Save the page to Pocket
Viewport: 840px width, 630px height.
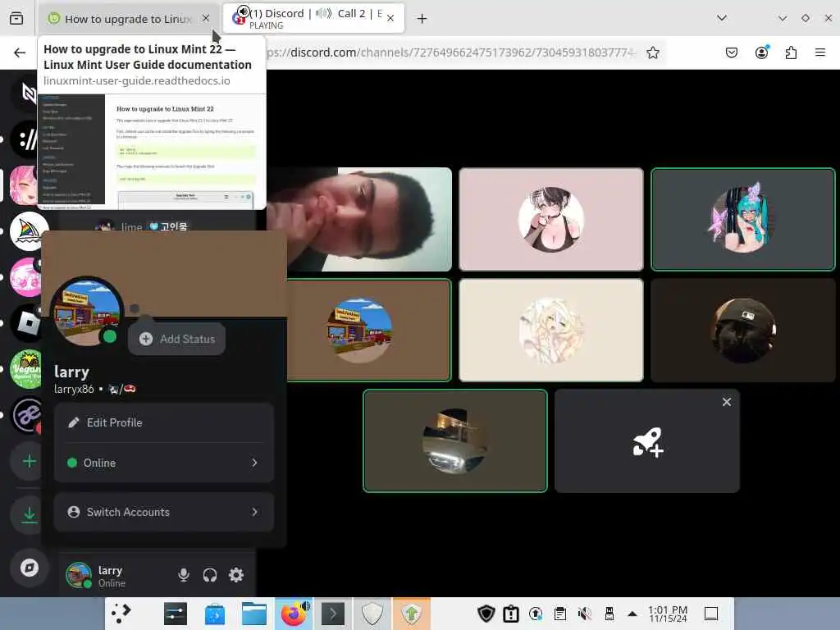point(731,52)
